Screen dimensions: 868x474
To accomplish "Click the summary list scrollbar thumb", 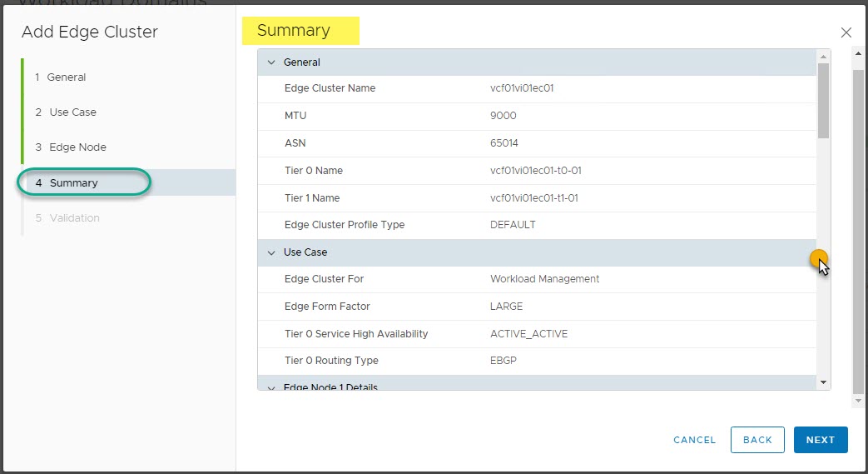I will click(x=824, y=100).
